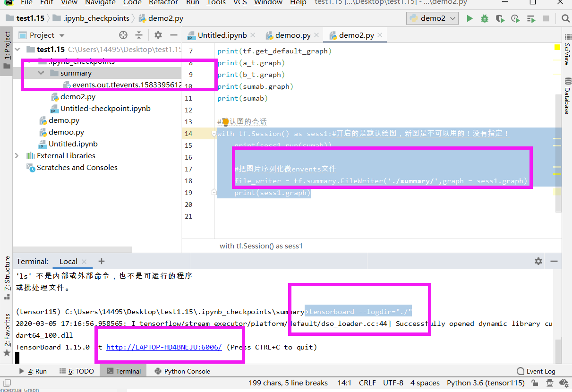Change UTF-8 file encoding in status bar
The height and width of the screenshot is (392, 572).
tap(393, 383)
